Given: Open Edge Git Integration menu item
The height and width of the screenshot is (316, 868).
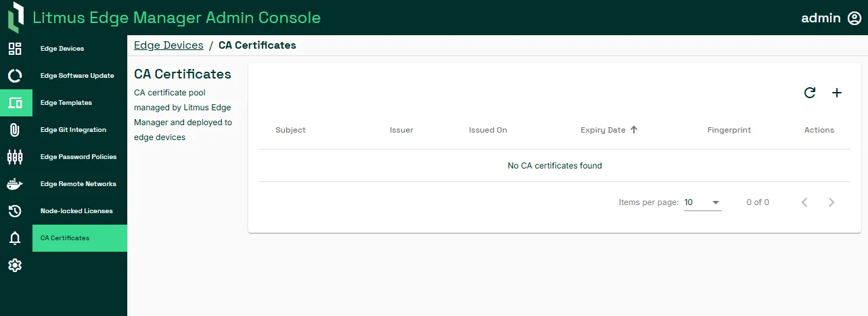Looking at the screenshot, I should 80,130.
